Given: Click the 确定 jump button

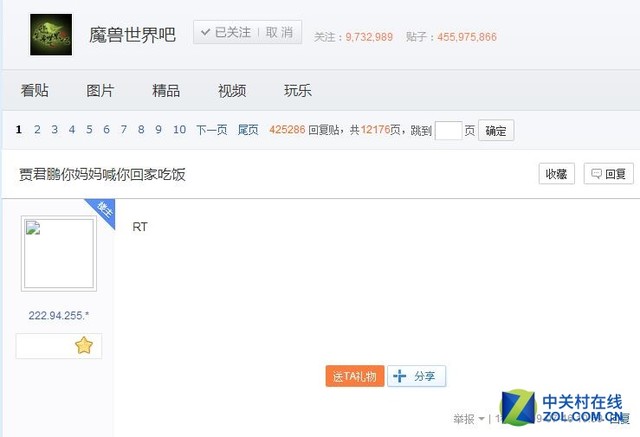Looking at the screenshot, I should [x=496, y=131].
